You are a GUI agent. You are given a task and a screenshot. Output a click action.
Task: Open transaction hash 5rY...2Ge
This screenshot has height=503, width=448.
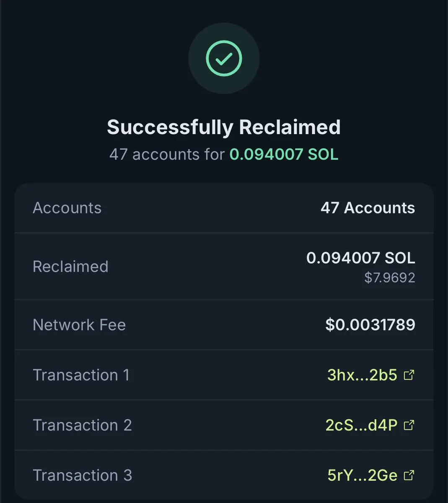tap(363, 475)
